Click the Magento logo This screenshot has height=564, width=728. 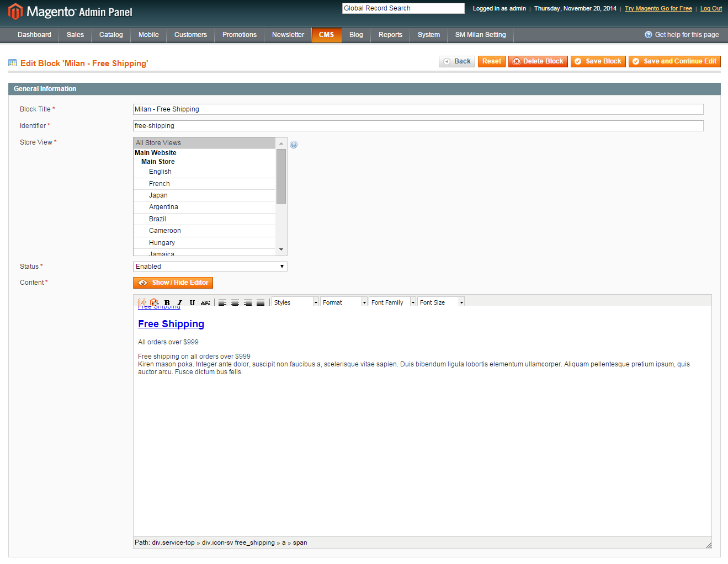[x=70, y=12]
